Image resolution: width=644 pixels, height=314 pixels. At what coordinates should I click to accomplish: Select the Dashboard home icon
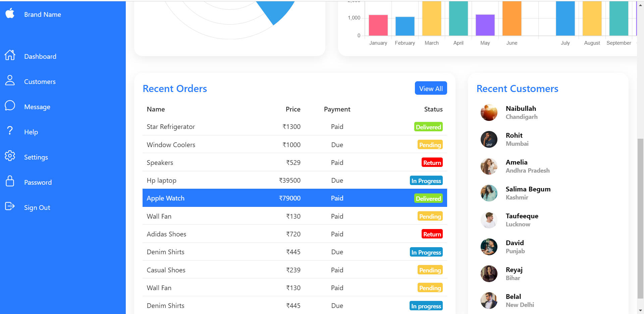point(10,56)
